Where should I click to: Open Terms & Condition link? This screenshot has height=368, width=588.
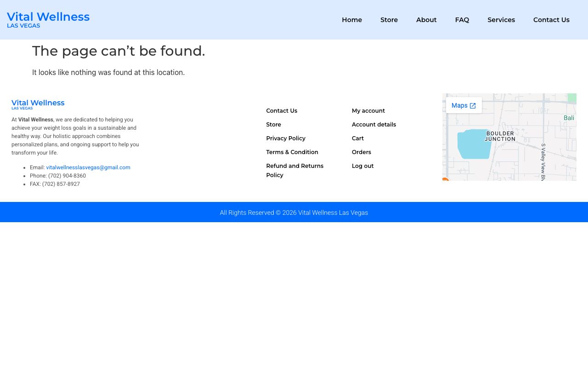point(292,152)
